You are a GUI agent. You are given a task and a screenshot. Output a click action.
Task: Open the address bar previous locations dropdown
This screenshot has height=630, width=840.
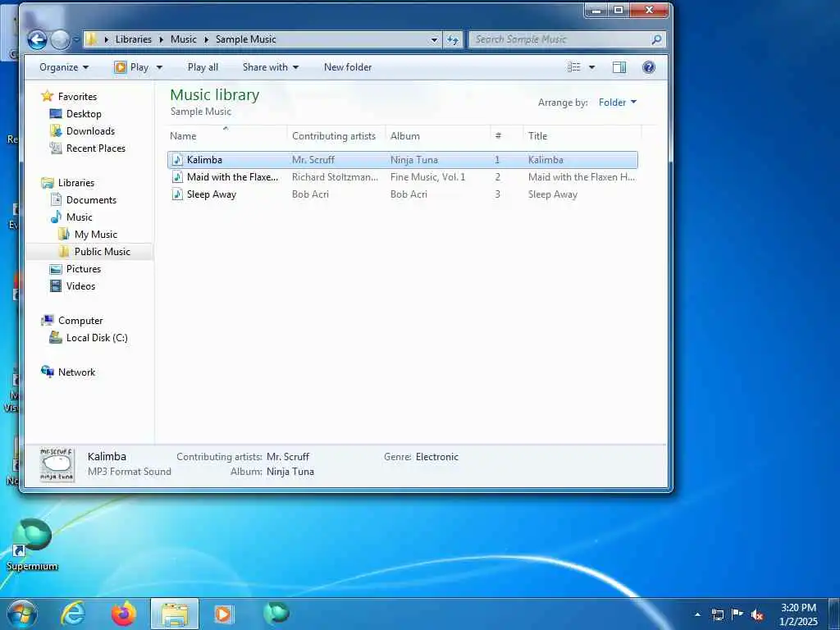click(434, 39)
